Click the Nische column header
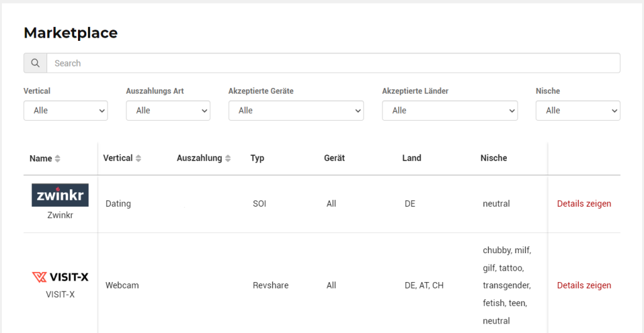The width and height of the screenshot is (644, 333). tap(494, 158)
